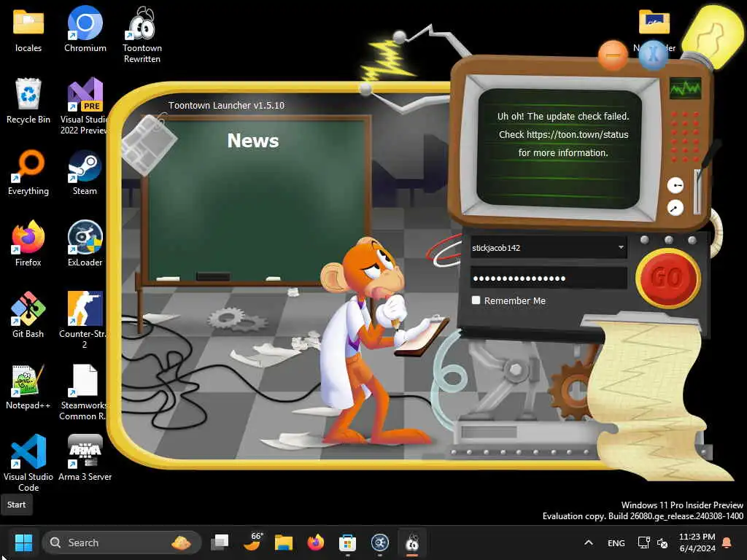Open network status in system tray
747x560 pixels.
(x=643, y=542)
